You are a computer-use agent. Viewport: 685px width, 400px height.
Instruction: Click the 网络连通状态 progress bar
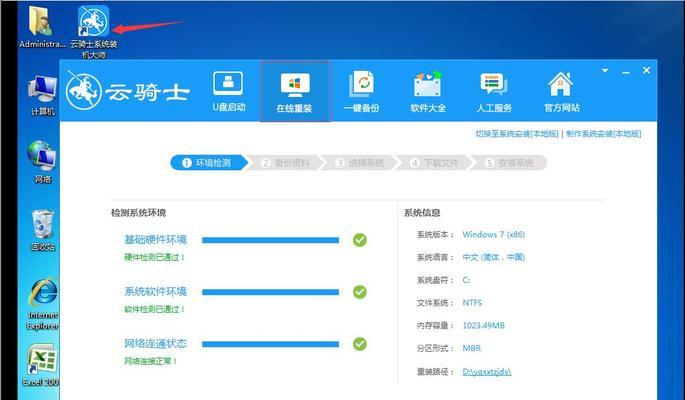(x=270, y=344)
